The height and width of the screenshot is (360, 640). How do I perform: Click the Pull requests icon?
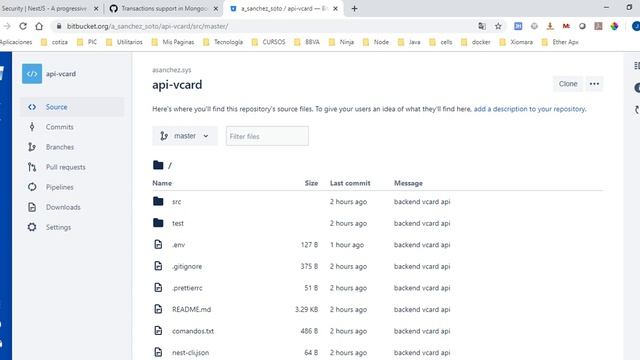pyautogui.click(x=32, y=167)
